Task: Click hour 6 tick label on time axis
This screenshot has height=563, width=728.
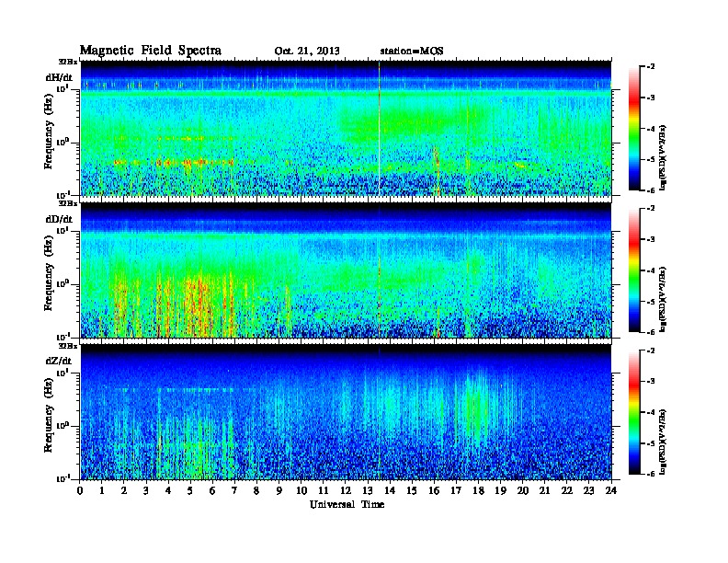Action: click(x=212, y=490)
